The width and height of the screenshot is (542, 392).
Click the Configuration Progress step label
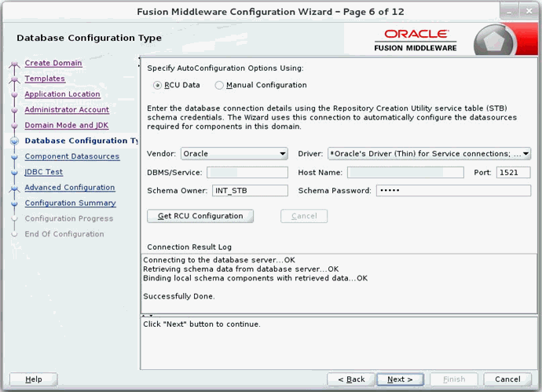69,218
